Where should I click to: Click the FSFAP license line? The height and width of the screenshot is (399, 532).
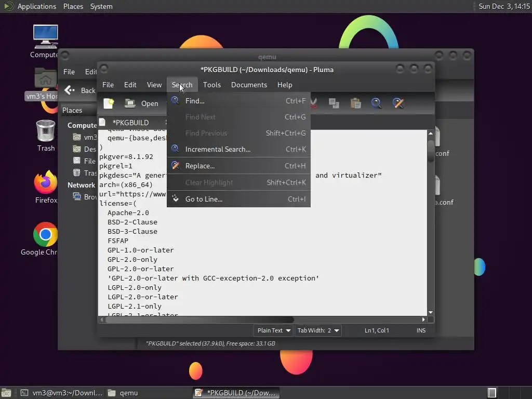(118, 241)
